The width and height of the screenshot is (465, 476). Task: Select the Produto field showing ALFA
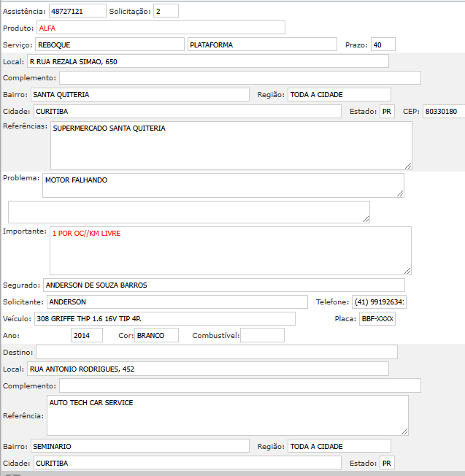pyautogui.click(x=160, y=28)
